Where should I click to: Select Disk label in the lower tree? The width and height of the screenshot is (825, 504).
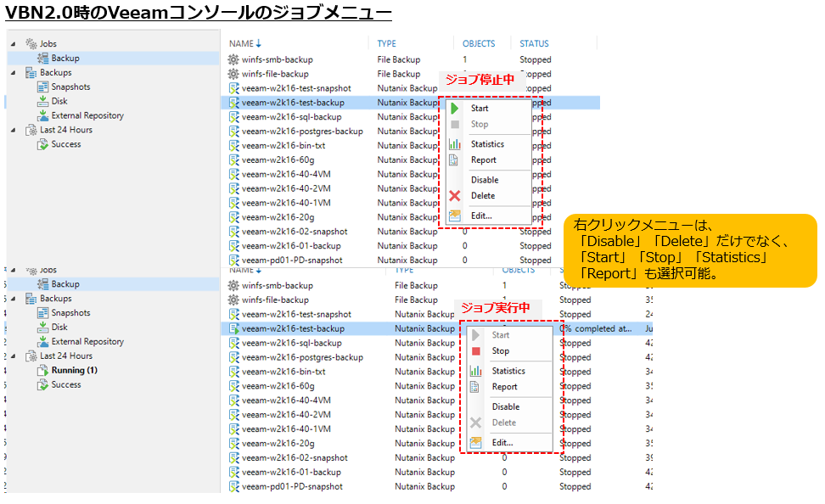(x=59, y=328)
